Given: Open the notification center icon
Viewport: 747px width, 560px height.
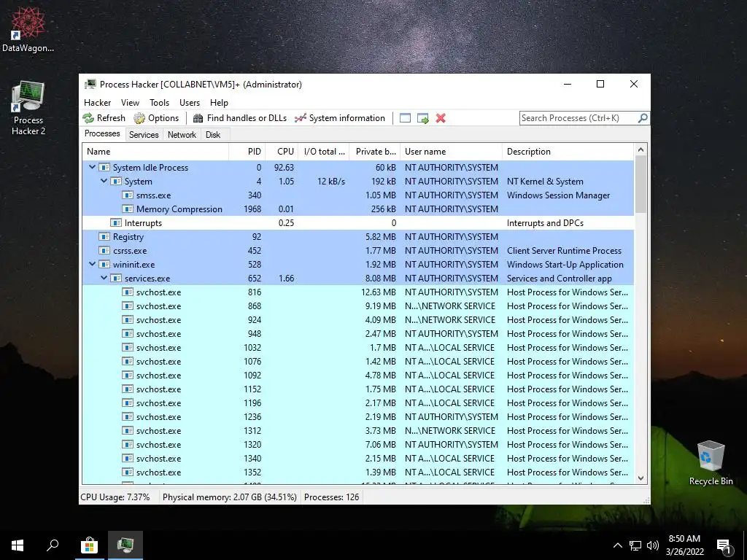Looking at the screenshot, I should click(x=724, y=545).
